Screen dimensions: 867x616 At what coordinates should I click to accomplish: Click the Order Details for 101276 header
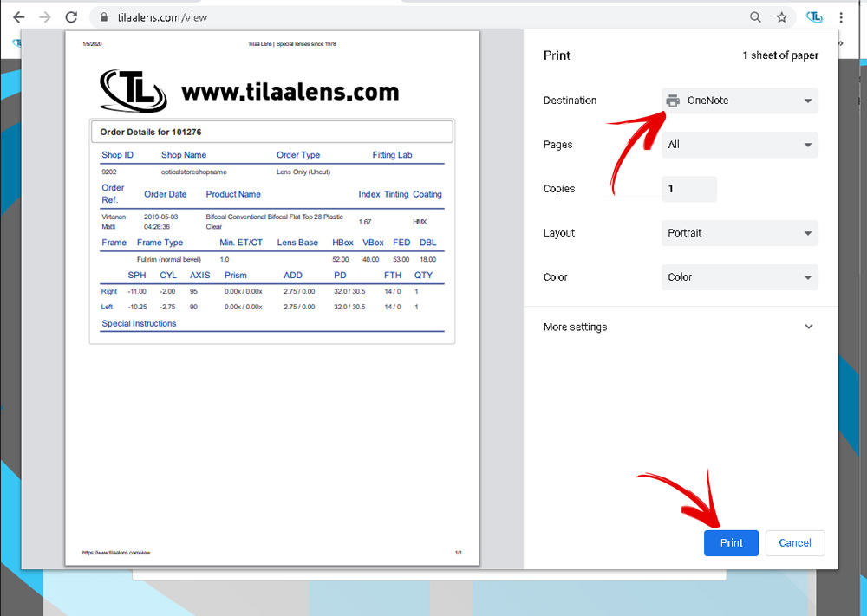point(271,132)
